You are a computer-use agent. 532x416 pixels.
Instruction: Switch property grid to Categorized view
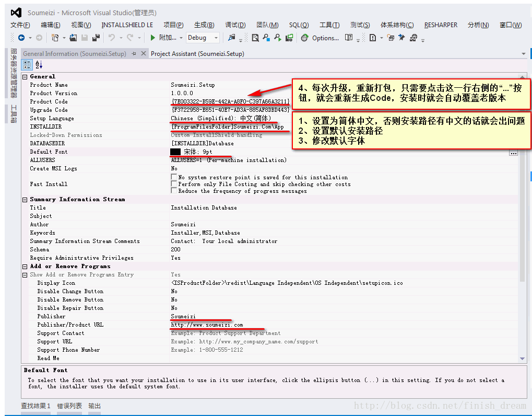click(x=27, y=64)
